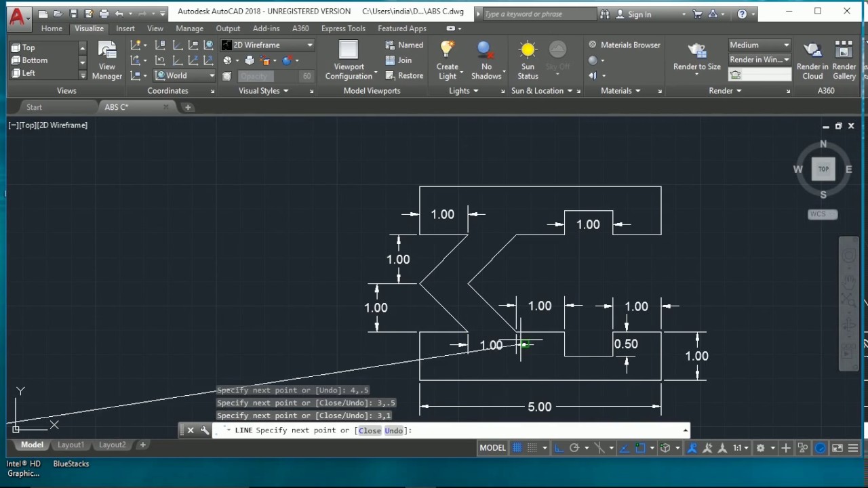Screen dimensions: 868x488
Task: Switch to the Output ribbon tab
Action: [x=228, y=28]
